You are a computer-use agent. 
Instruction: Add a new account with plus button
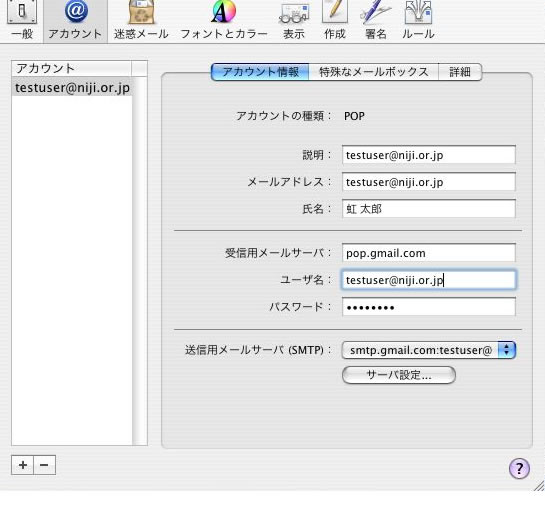point(23,465)
